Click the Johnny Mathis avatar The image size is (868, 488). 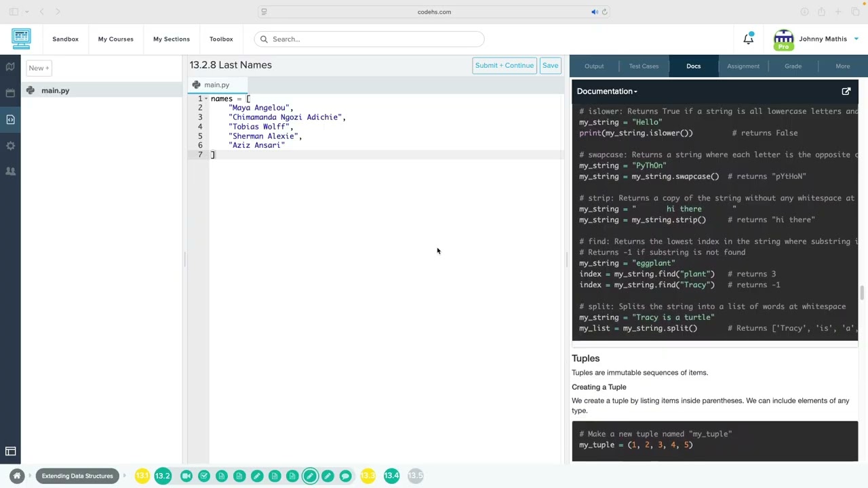tap(783, 39)
